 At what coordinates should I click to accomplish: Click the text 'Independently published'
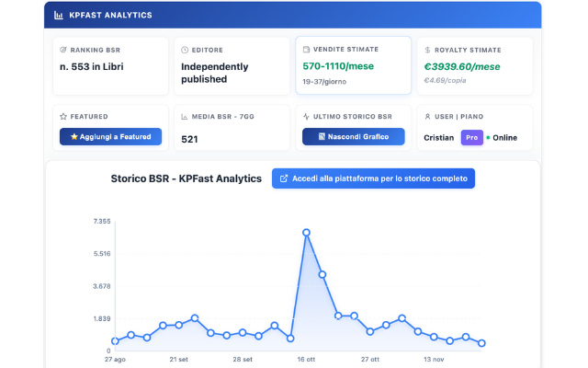pos(214,73)
